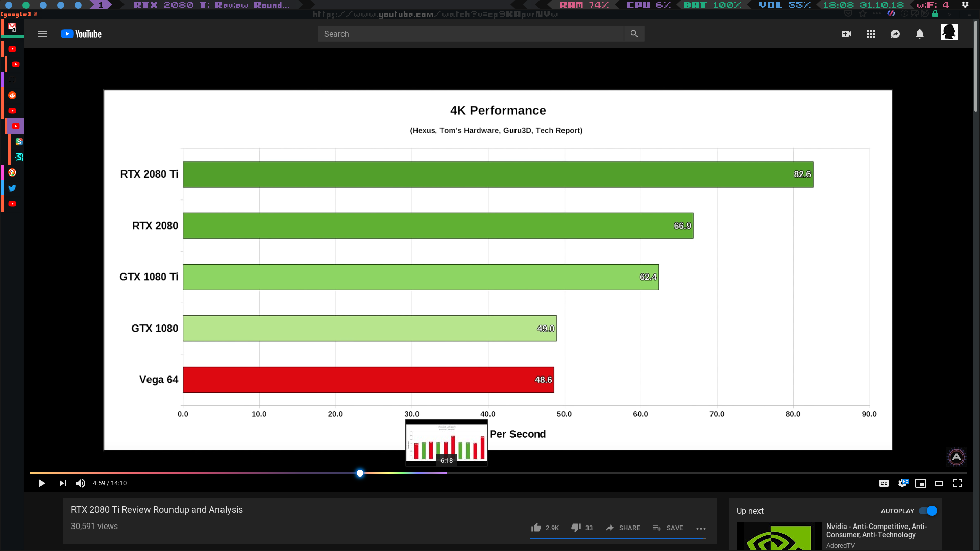Open the Nvidia logo up next thumbnail

(x=779, y=537)
